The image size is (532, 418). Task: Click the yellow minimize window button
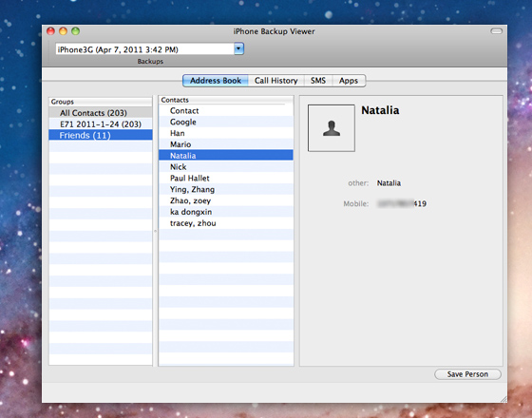click(x=63, y=31)
